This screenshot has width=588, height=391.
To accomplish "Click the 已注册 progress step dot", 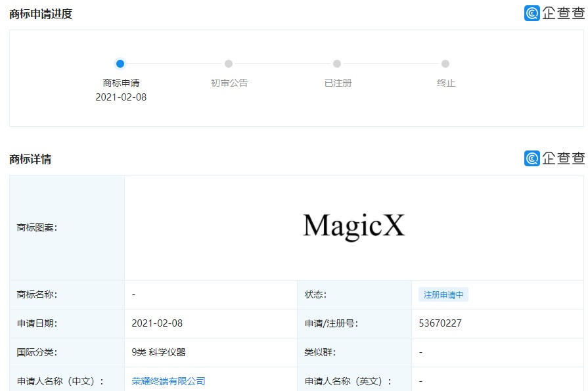I will click(x=337, y=64).
